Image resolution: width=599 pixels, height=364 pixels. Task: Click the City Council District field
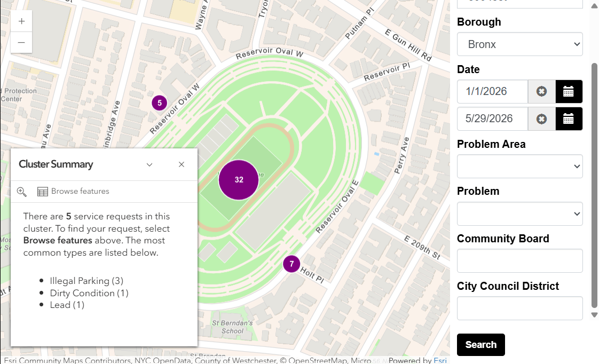tap(519, 308)
